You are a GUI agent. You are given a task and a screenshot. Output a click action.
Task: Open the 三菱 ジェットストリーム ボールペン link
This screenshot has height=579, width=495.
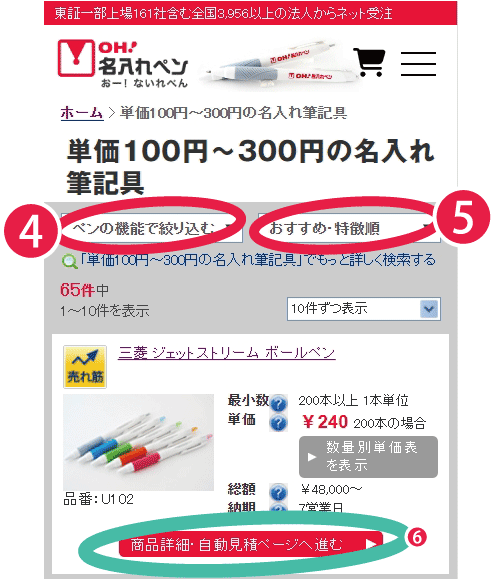point(227,353)
